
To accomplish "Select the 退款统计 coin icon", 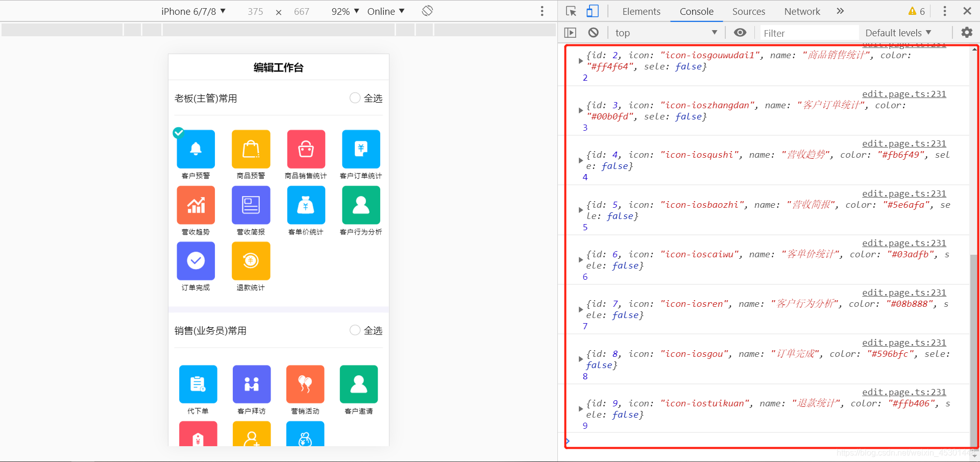I will coord(251,261).
